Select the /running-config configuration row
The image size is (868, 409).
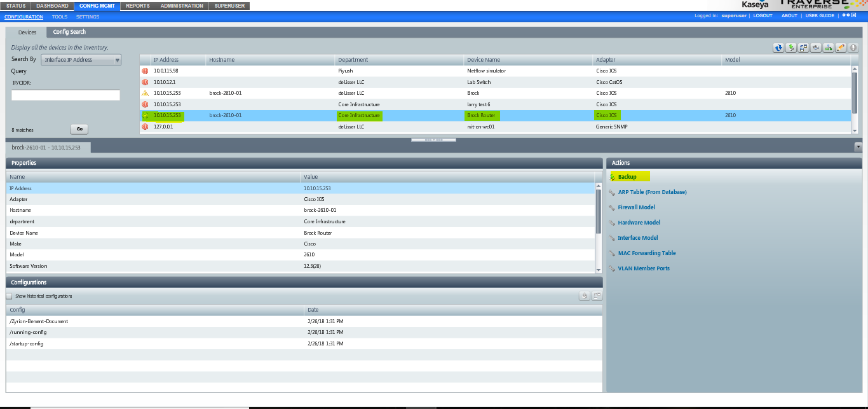(x=304, y=332)
